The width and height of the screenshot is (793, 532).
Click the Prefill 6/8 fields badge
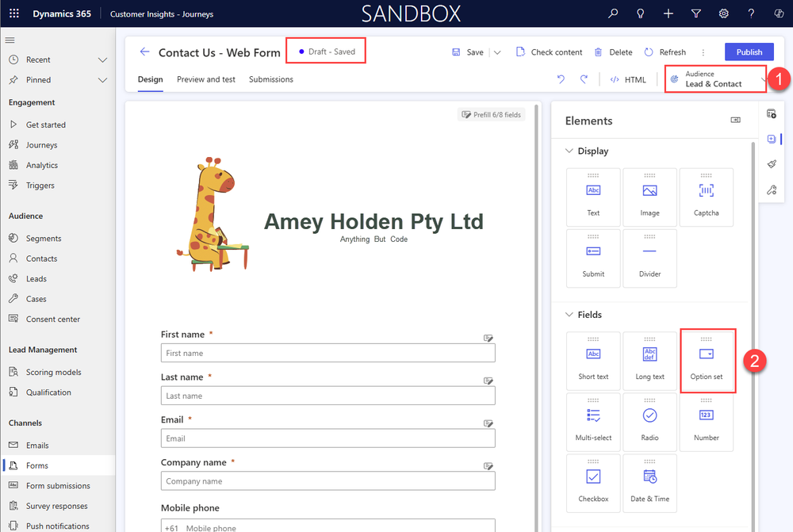click(492, 115)
